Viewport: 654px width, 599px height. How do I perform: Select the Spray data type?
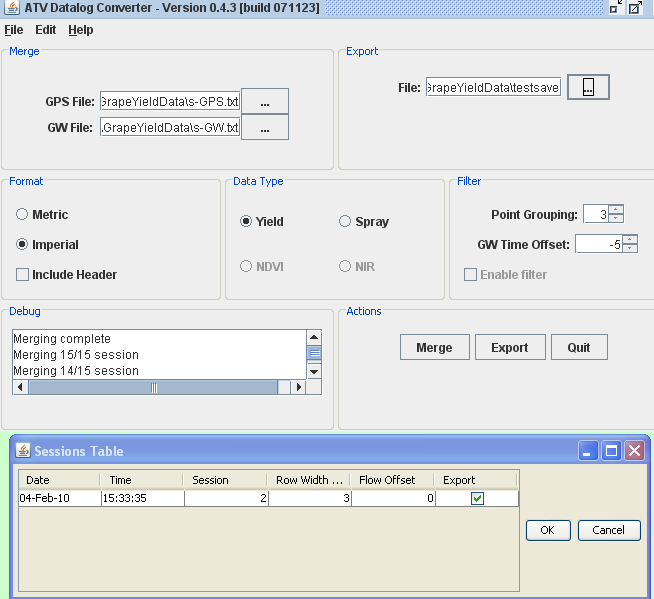(346, 222)
